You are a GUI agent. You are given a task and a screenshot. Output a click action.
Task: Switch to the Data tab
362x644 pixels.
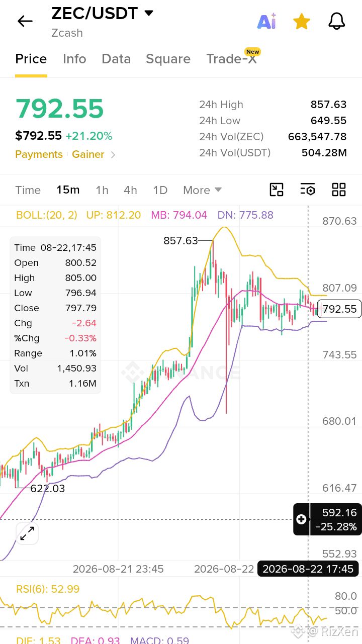click(x=116, y=59)
